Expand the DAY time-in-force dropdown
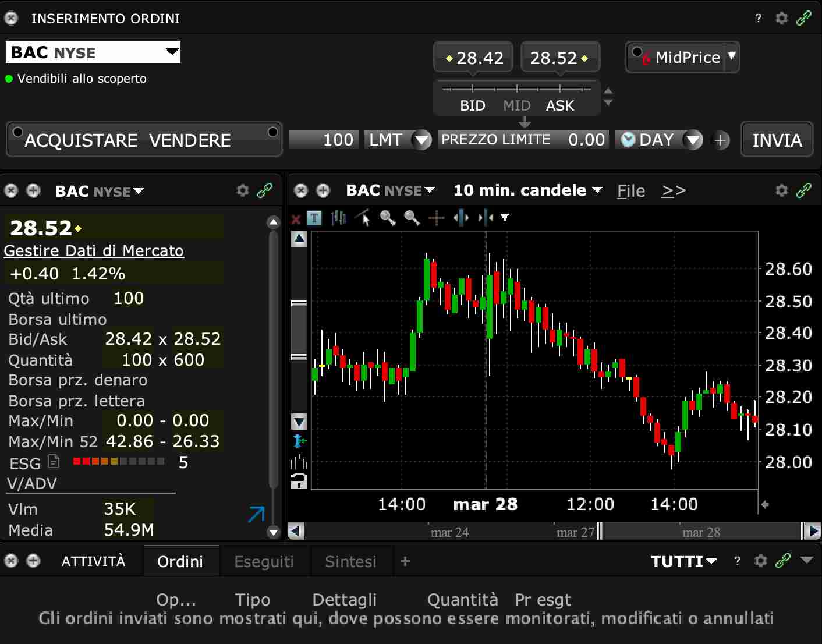This screenshot has width=822, height=644. point(692,140)
